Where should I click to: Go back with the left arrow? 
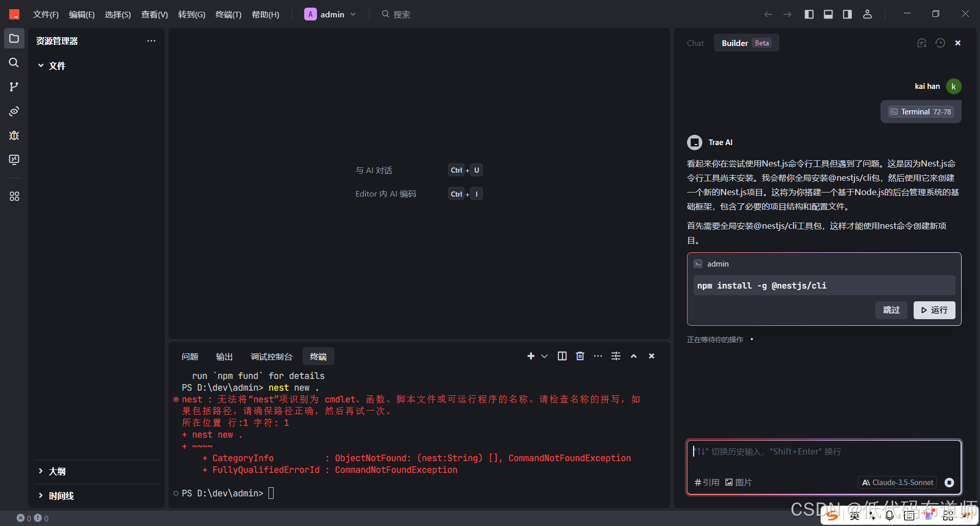tap(768, 14)
